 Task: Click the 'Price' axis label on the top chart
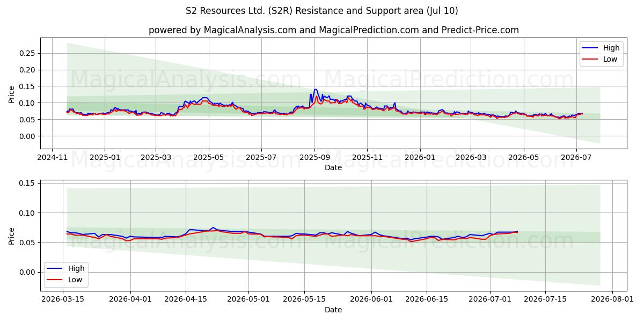pyautogui.click(x=12, y=93)
